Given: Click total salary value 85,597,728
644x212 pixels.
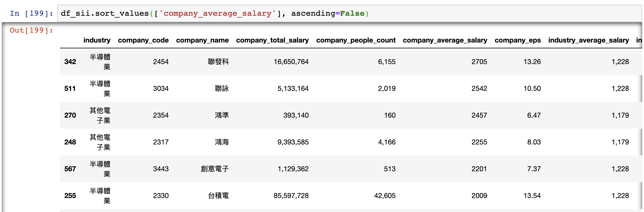Looking at the screenshot, I should click(291, 196).
